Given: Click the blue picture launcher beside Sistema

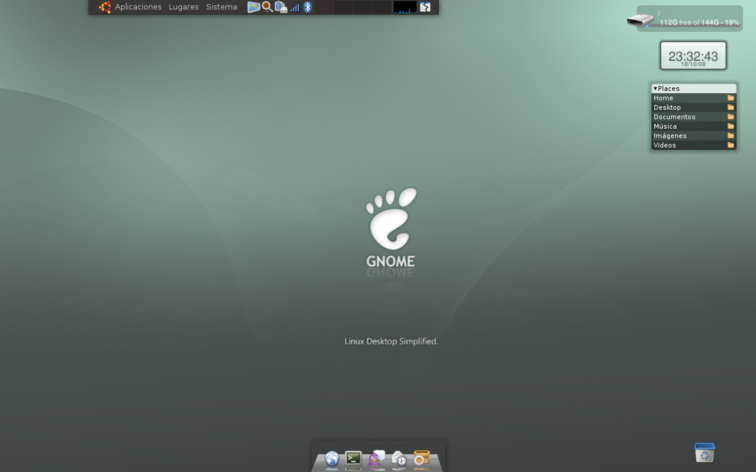Looking at the screenshot, I should 254,7.
